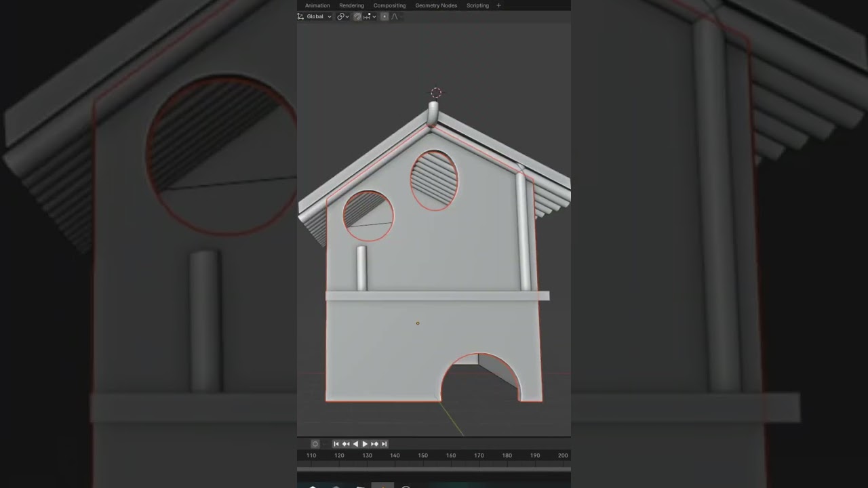Jump to the timeline start frame
The height and width of the screenshot is (488, 868).
(336, 444)
